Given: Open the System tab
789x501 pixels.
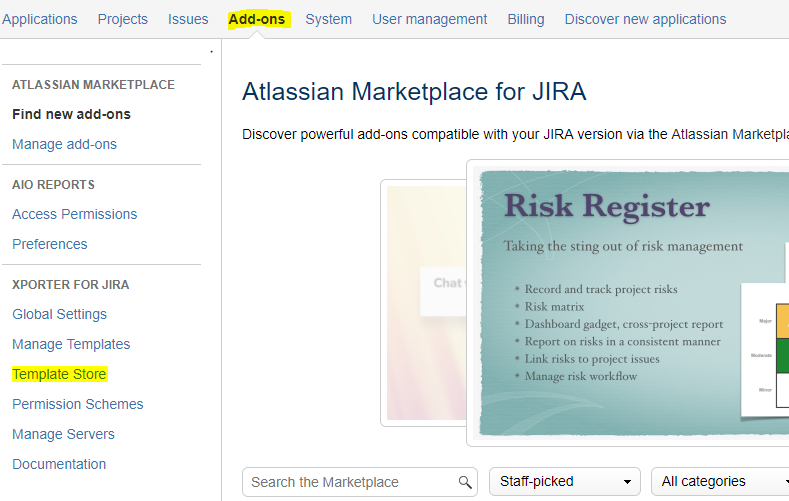Looking at the screenshot, I should click(329, 19).
